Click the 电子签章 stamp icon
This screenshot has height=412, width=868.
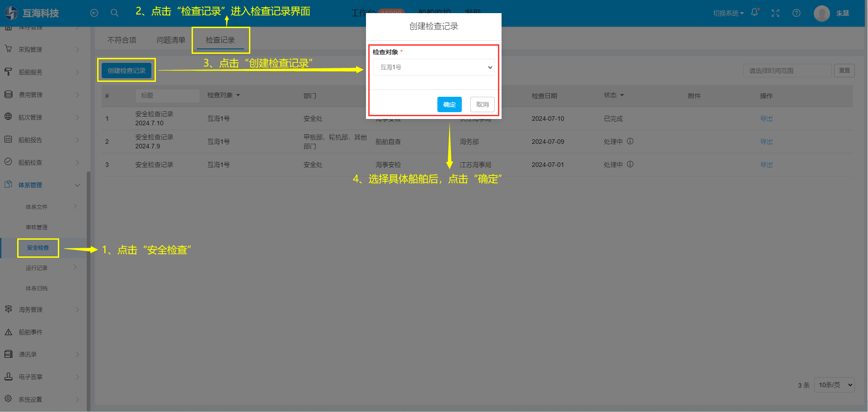click(8, 376)
